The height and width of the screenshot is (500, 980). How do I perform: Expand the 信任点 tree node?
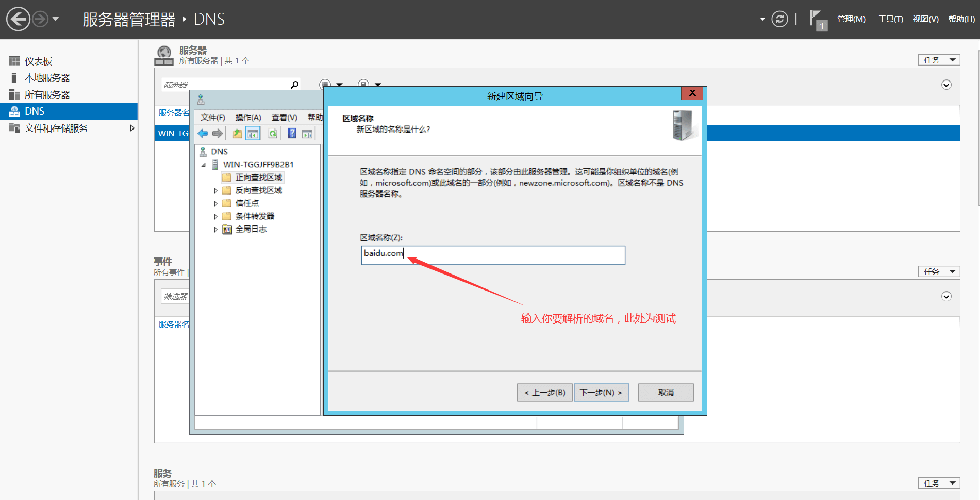click(x=215, y=204)
